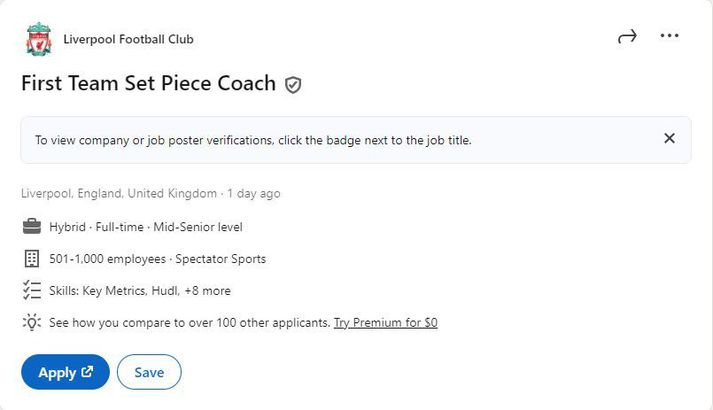Click the Liverpool Football Club crest logo
Screen dimensions: 713x410
(39, 39)
